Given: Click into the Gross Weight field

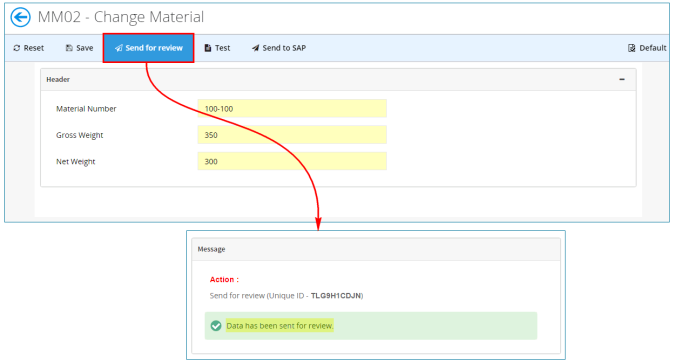Looking at the screenshot, I should (x=292, y=135).
